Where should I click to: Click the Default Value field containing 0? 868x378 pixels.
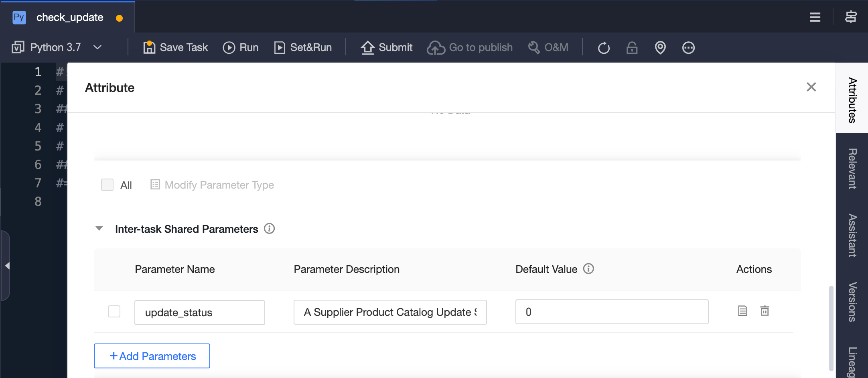(612, 312)
